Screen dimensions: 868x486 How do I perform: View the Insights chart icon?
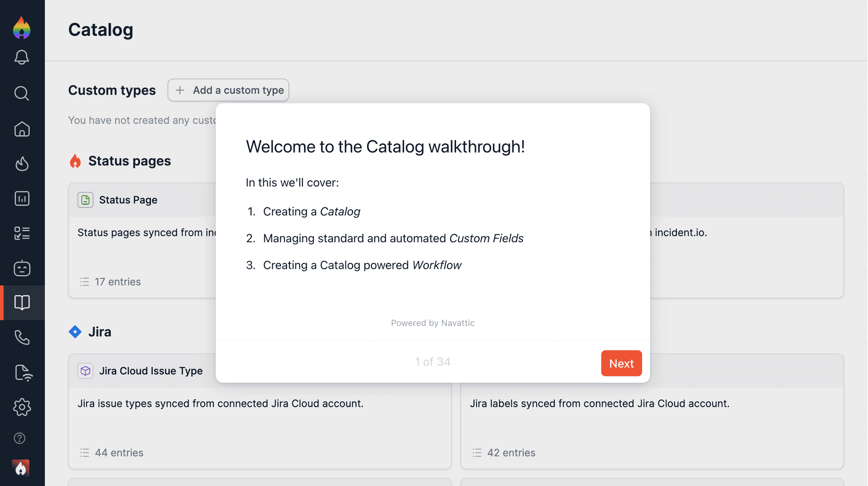(22, 198)
